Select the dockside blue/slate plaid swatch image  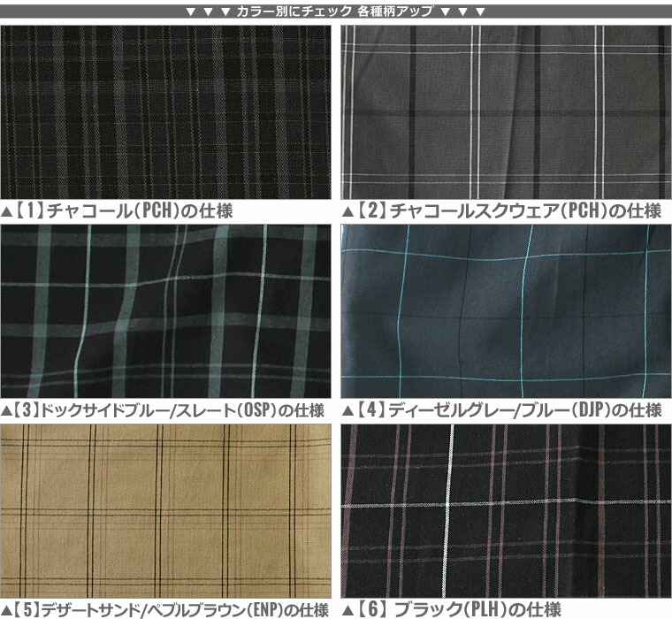[165, 311]
